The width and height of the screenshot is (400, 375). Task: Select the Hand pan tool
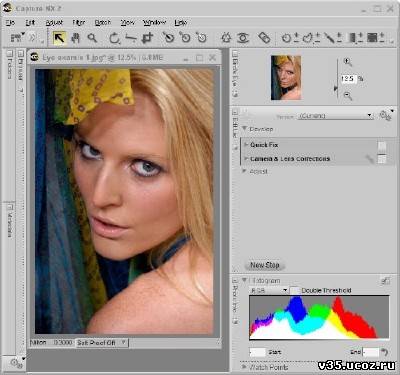(76, 38)
